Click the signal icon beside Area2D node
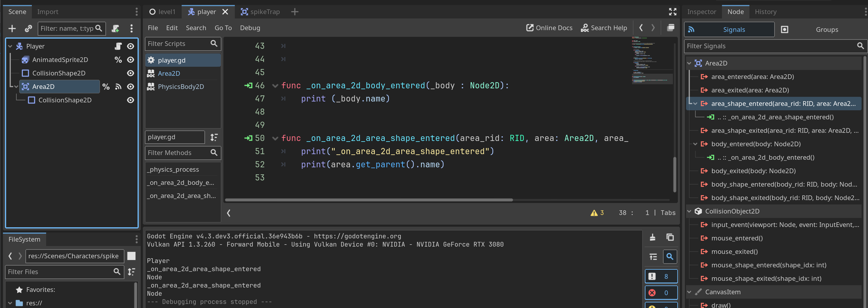Image resolution: width=868 pixels, height=308 pixels. (118, 87)
